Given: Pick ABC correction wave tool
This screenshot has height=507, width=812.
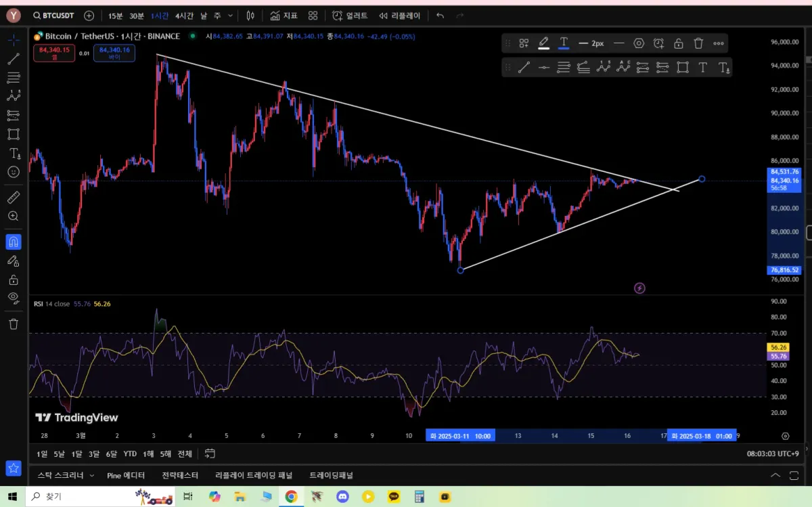Looking at the screenshot, I should point(623,67).
